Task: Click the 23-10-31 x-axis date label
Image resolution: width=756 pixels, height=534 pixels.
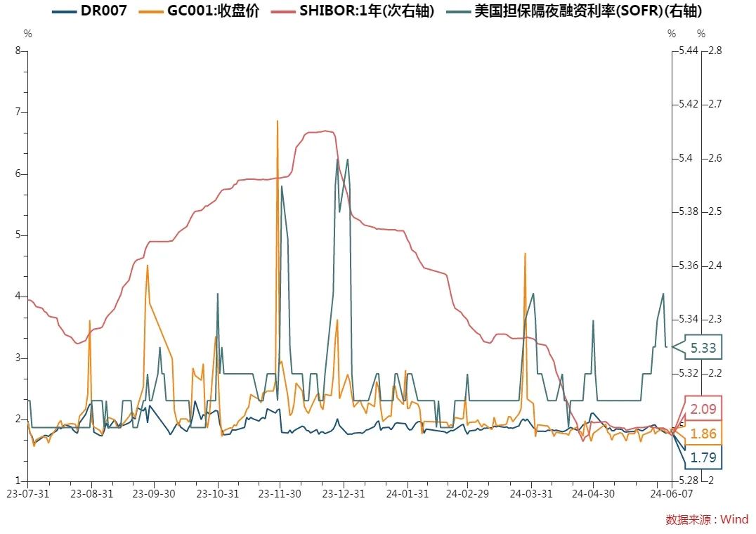Action: [x=217, y=493]
